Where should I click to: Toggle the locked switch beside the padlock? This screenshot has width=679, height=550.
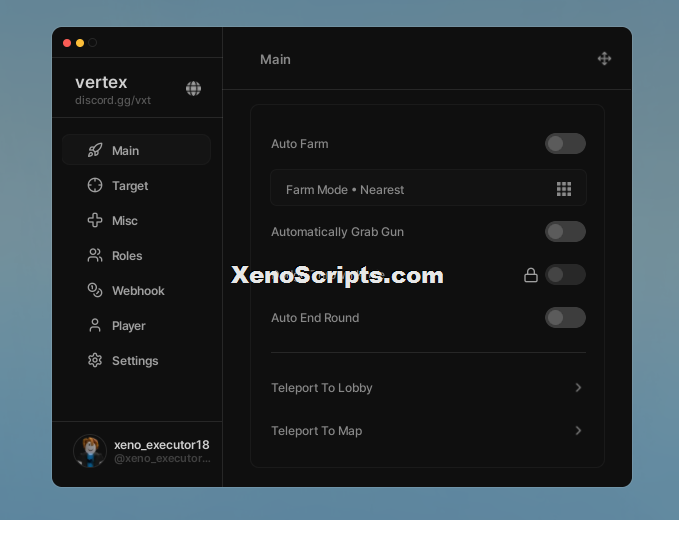565,275
